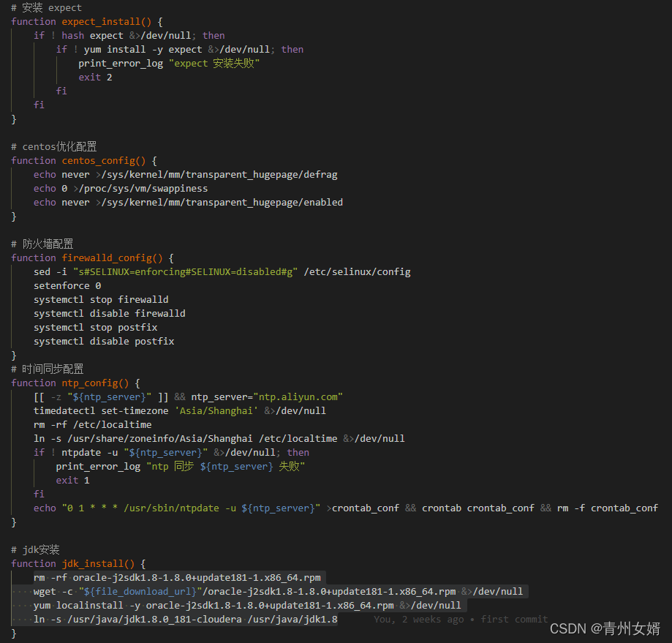This screenshot has height=643, width=672.
Task: Click the 'systemctl disable postfix' line
Action: (104, 341)
